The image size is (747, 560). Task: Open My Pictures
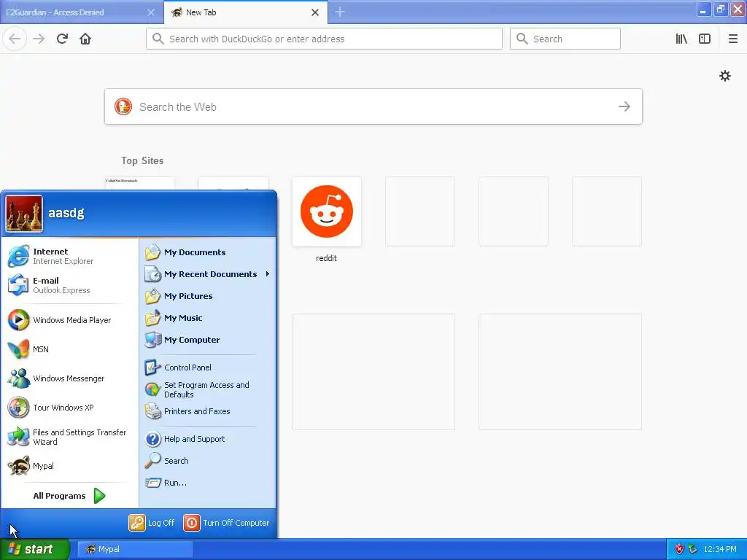[x=208, y=296]
